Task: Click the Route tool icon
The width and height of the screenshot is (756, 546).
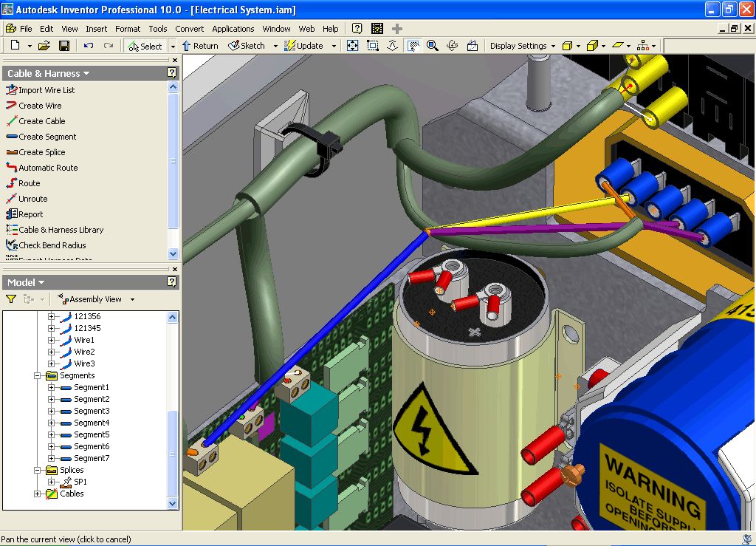Action: click(x=12, y=182)
